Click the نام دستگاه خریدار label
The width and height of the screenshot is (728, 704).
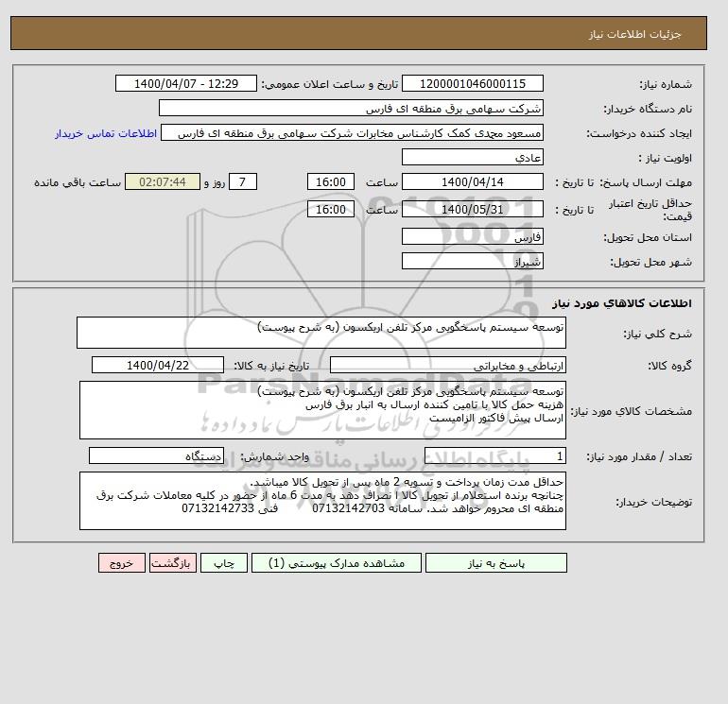click(648, 109)
